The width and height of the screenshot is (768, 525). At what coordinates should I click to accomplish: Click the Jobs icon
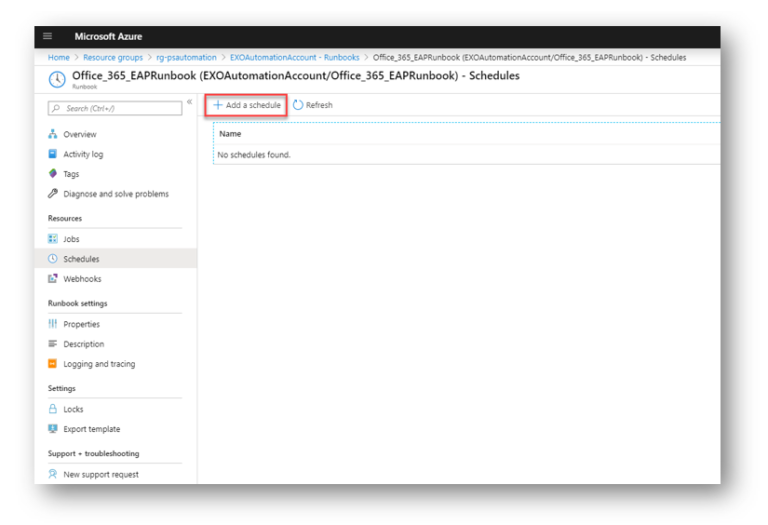[x=52, y=239]
